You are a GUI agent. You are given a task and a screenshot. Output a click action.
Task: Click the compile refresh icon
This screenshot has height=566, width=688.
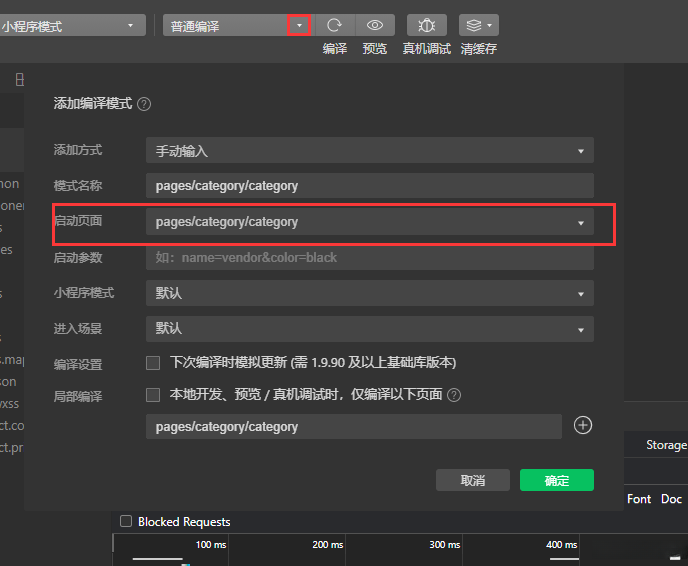pos(335,25)
